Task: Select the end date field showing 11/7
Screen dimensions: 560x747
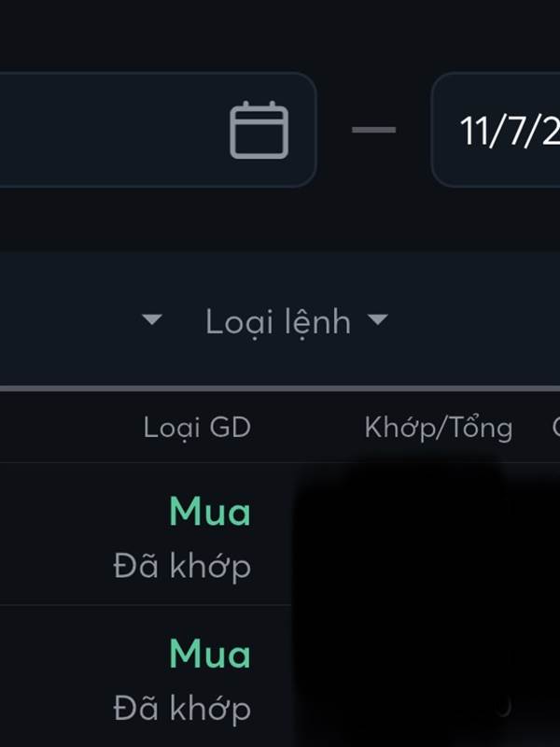Action: [x=496, y=130]
